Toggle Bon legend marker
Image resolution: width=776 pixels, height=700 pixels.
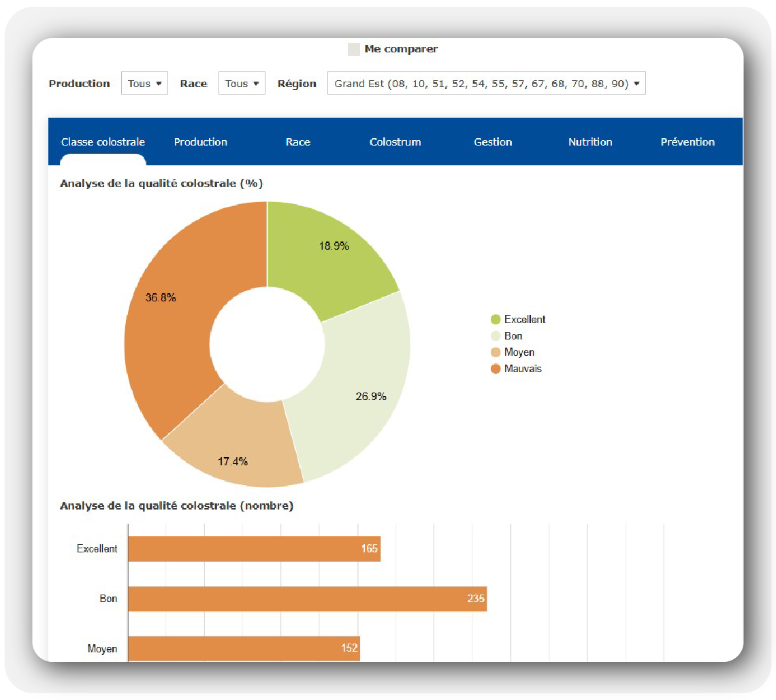(x=496, y=336)
